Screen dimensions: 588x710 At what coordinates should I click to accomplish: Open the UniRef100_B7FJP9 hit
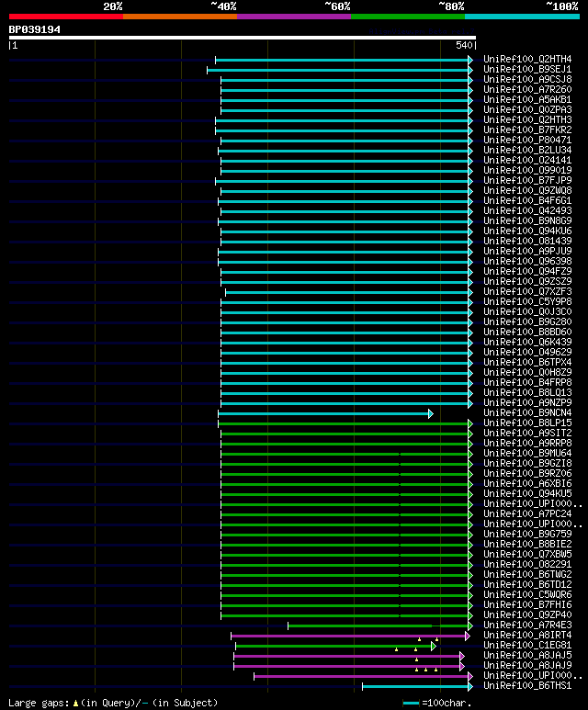click(527, 180)
